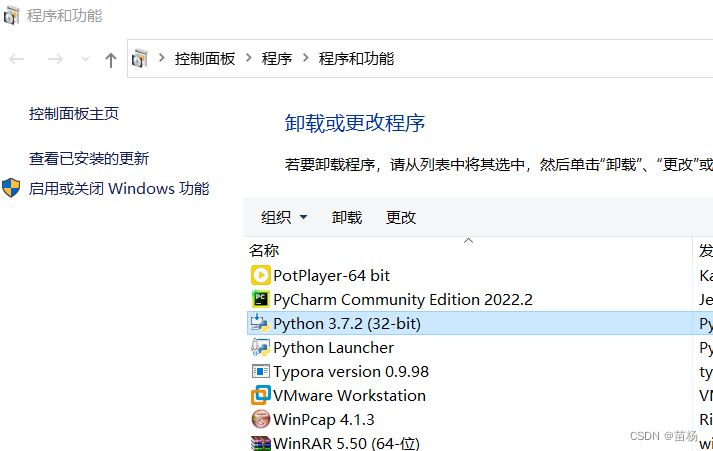Click the 卸载 toolbar button

[346, 217]
